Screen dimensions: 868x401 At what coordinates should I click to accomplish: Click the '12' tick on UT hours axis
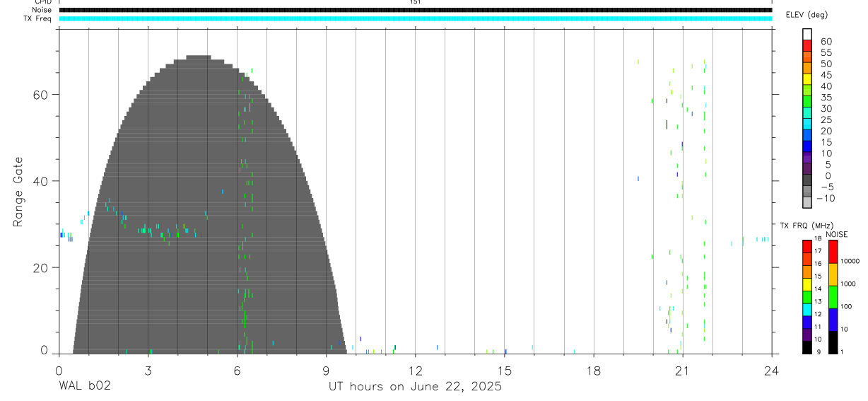click(416, 370)
